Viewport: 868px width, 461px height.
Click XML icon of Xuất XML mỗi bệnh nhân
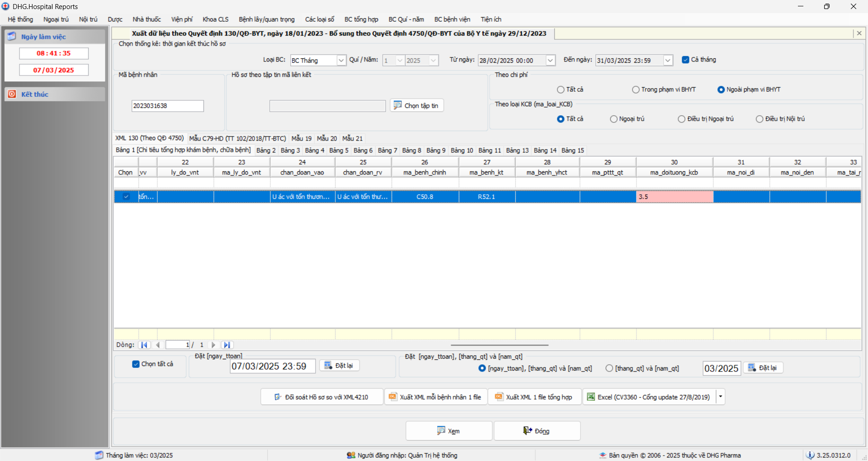click(x=393, y=396)
